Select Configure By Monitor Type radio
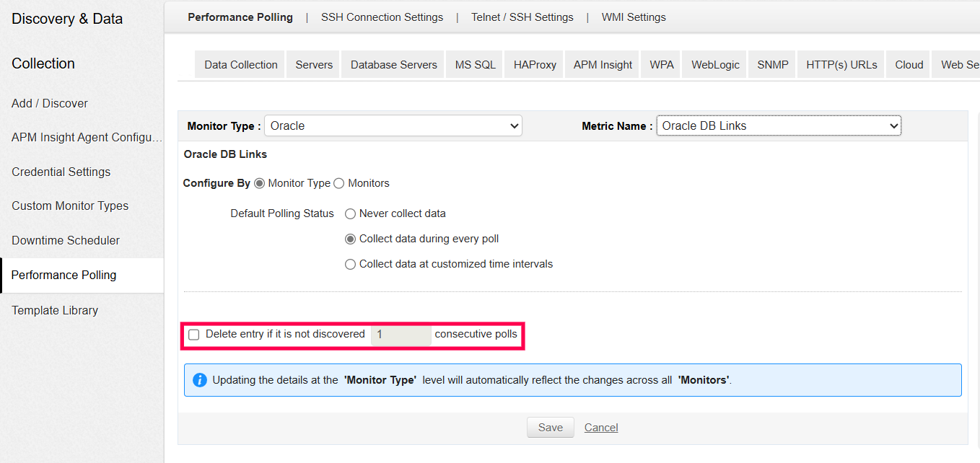Image resolution: width=980 pixels, height=463 pixels. click(260, 183)
